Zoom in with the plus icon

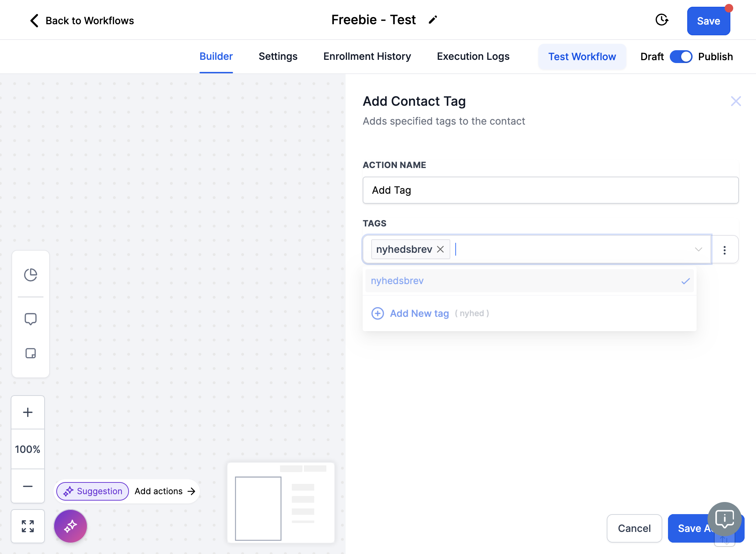point(28,412)
